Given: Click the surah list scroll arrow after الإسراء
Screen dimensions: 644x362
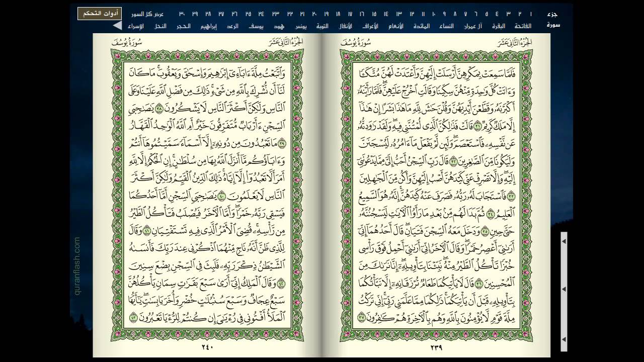Looking at the screenshot, I should [x=117, y=25].
